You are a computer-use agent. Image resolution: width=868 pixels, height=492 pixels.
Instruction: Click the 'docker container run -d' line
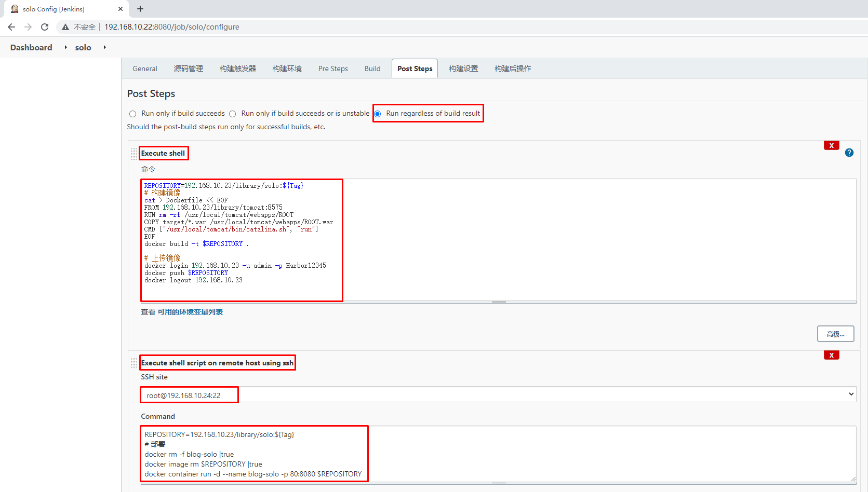253,474
